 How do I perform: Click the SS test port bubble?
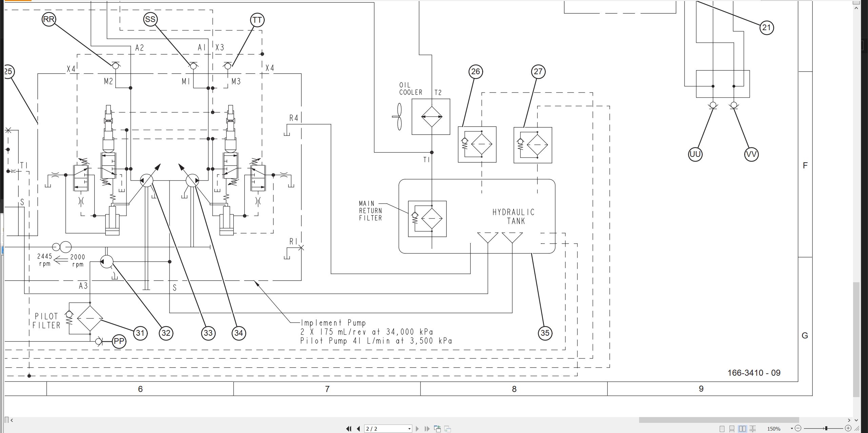pyautogui.click(x=150, y=19)
